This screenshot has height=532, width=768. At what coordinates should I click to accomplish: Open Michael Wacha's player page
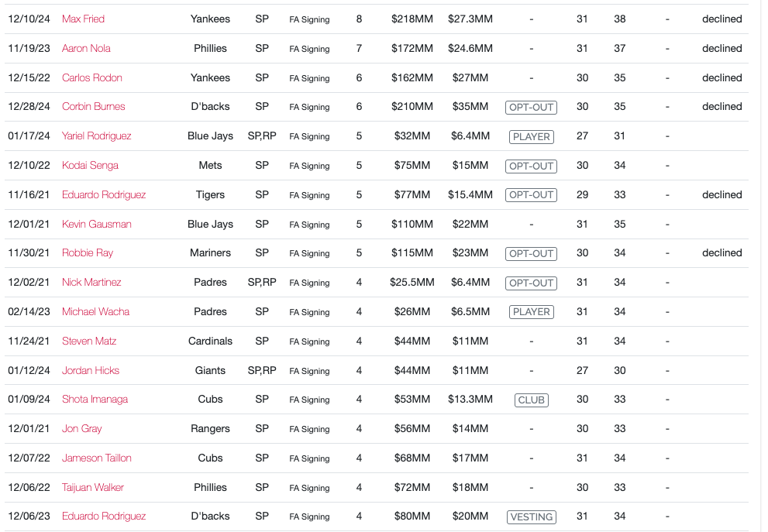[95, 311]
